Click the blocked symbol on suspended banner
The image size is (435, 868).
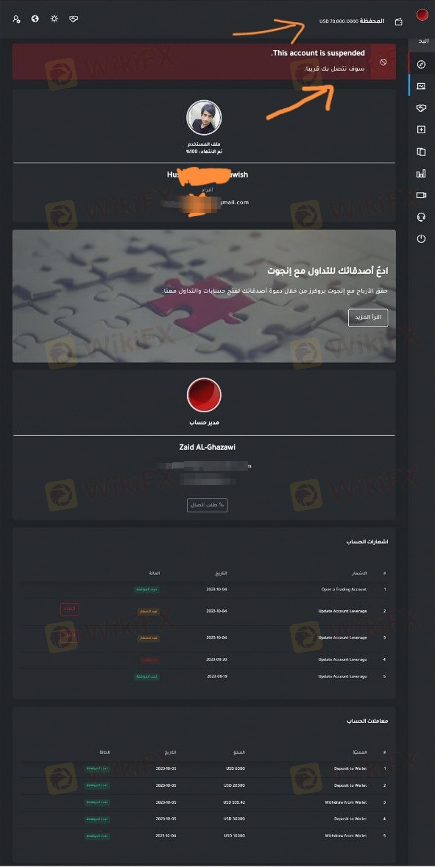pyautogui.click(x=383, y=62)
